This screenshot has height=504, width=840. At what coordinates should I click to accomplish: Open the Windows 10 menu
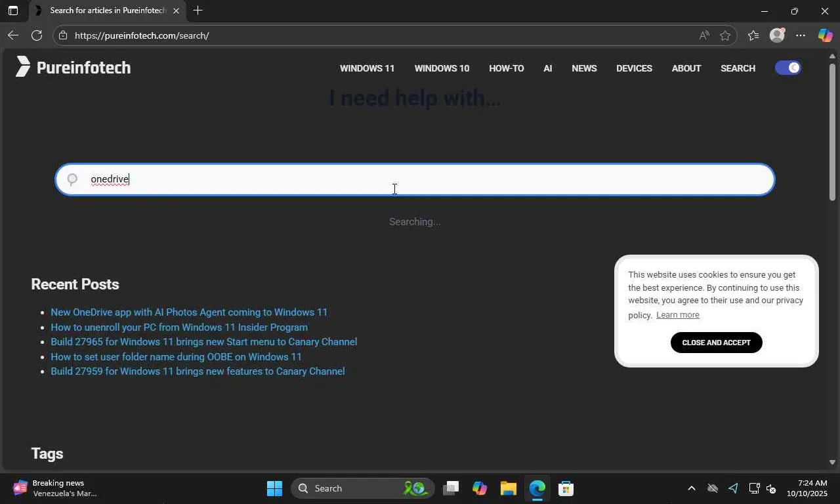click(x=442, y=68)
